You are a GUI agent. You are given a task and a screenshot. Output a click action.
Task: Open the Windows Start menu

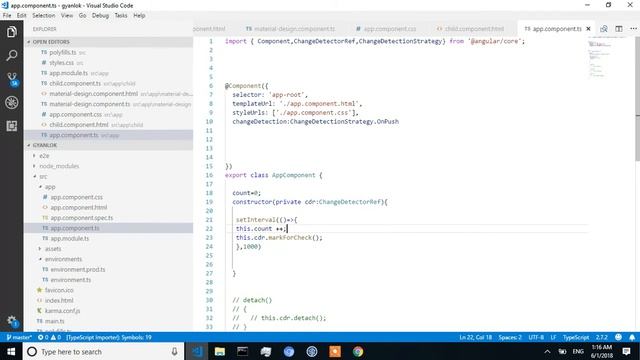click(11, 351)
